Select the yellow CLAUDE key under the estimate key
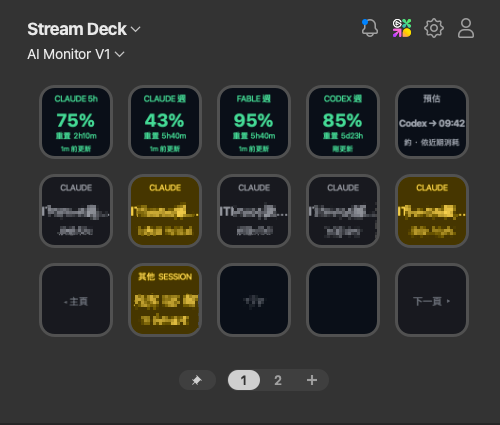 click(x=432, y=211)
